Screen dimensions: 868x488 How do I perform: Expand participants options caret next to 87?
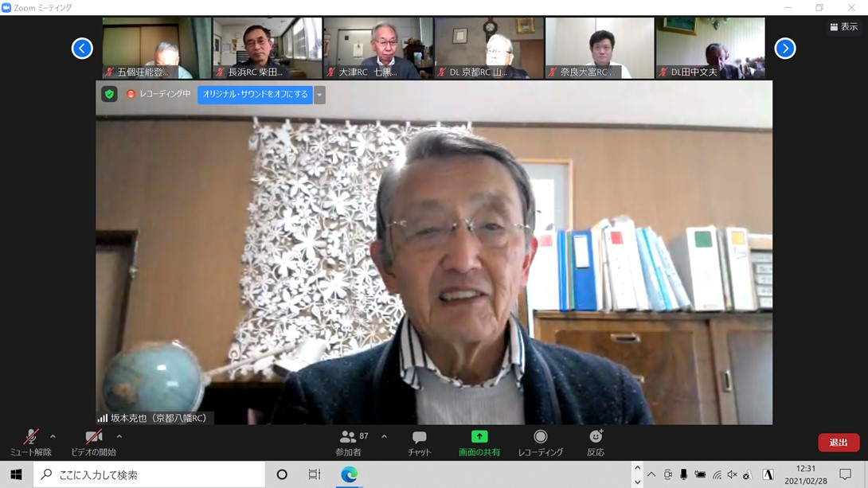point(384,436)
